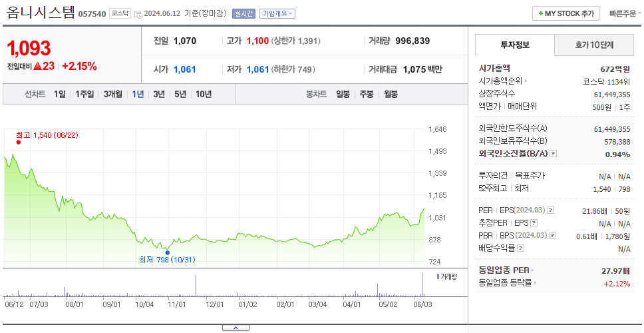
Task: Click the 고가 value 1,100
Action: tap(257, 41)
